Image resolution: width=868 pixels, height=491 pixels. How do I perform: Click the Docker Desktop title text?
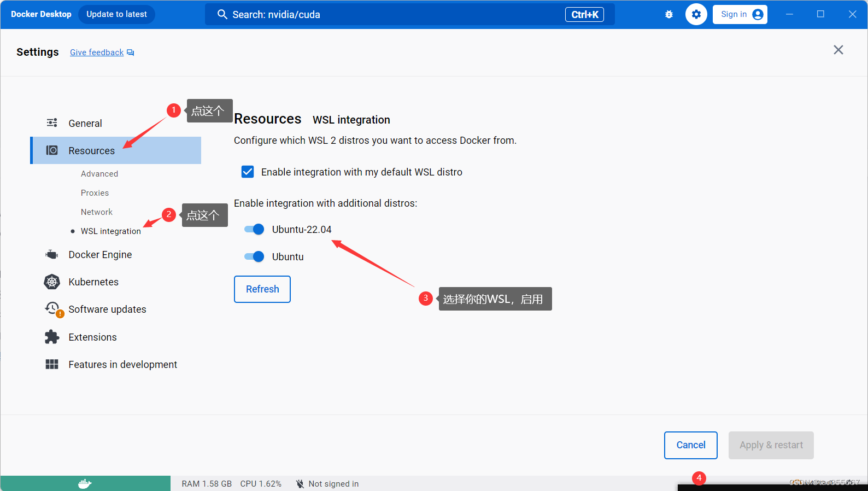[x=41, y=14]
